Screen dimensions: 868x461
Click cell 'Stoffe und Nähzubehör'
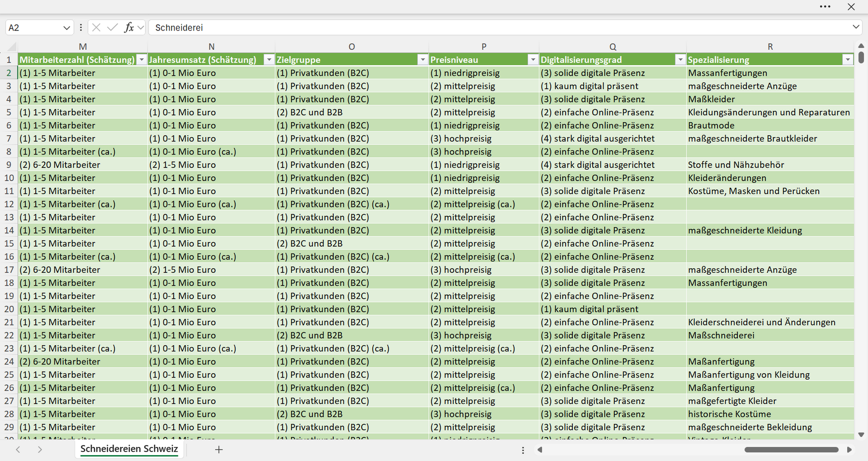click(770, 165)
